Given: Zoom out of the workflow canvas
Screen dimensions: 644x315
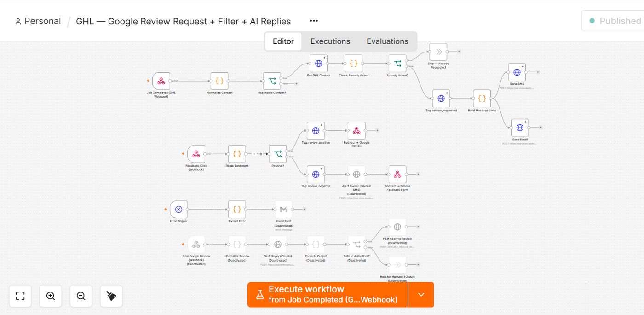Looking at the screenshot, I should point(81,296).
